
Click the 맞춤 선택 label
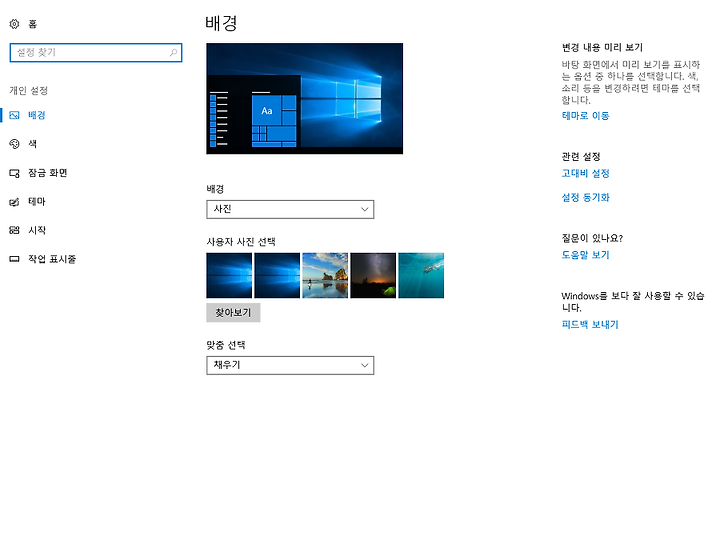(x=226, y=345)
